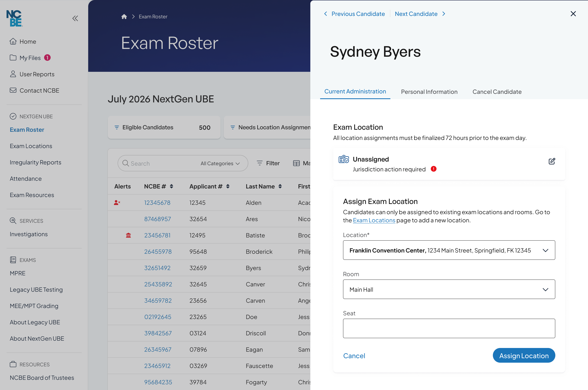
Task: Click the right chevron for Next Candidate
Action: pyautogui.click(x=444, y=14)
